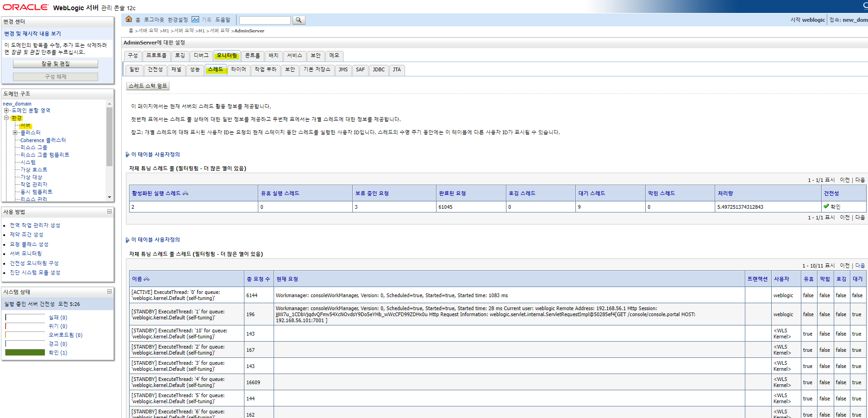Open 전역 작업 관리자 생성 help link
Image resolution: width=868 pixels, height=418 pixels.
[35, 225]
